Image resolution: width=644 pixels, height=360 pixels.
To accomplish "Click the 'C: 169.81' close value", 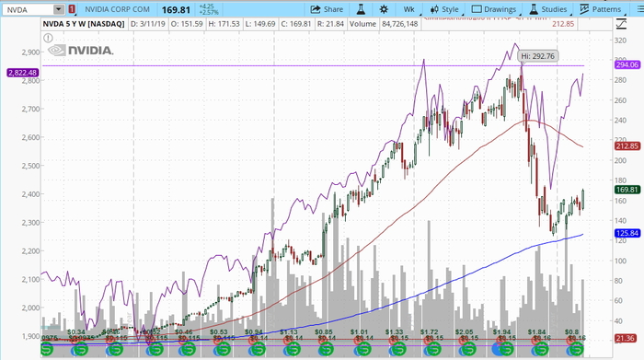I will click(296, 24).
